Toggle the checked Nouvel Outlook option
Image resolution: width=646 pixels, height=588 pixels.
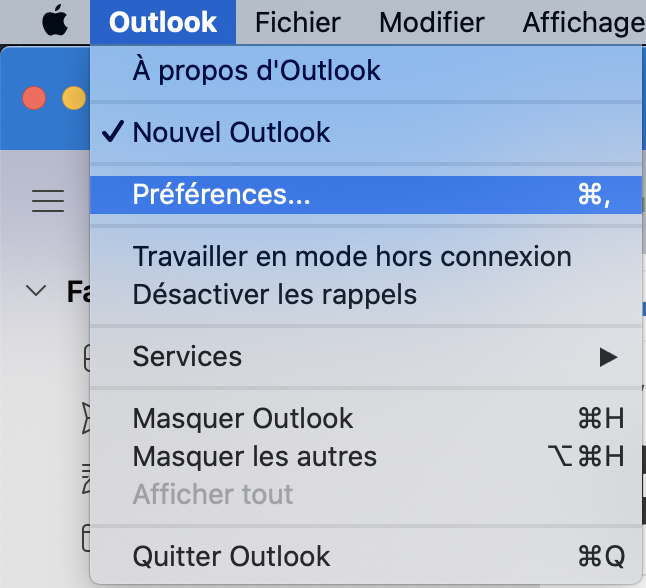(231, 132)
